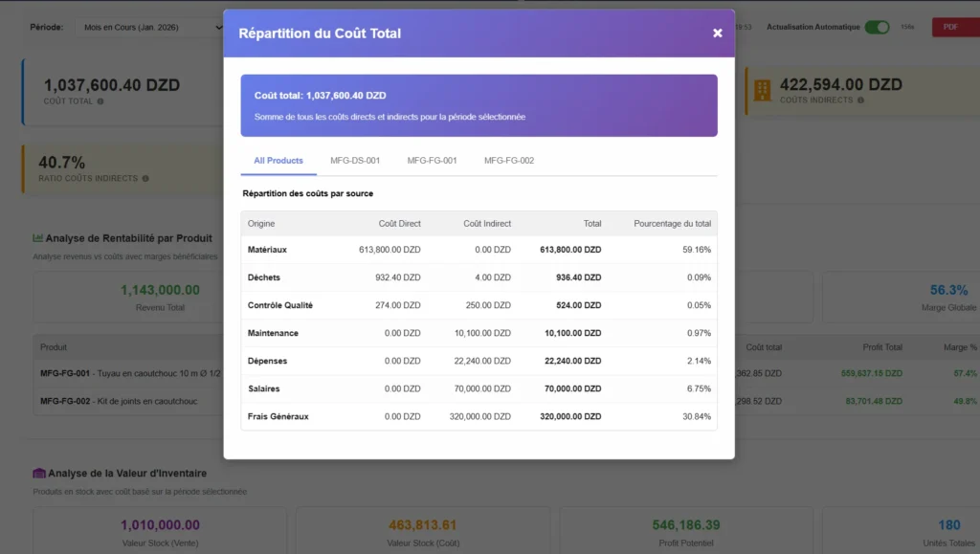
Task: Click the Coût Direct column header
Action: tap(399, 224)
